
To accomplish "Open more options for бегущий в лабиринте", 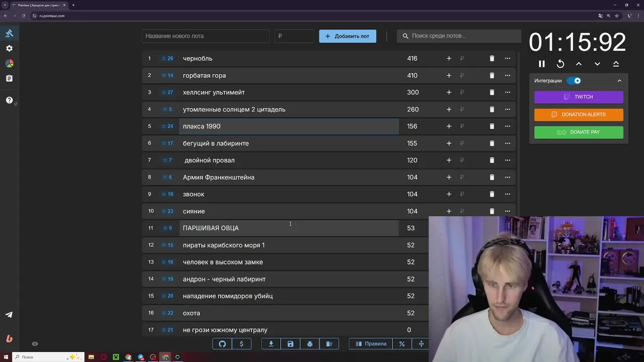I will (x=507, y=143).
